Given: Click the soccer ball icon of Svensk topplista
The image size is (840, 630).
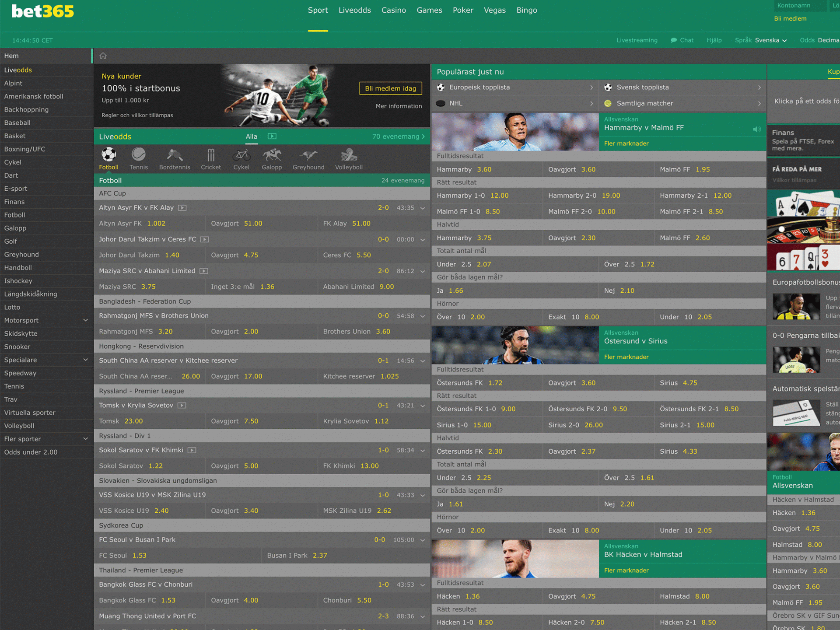Looking at the screenshot, I should click(608, 87).
